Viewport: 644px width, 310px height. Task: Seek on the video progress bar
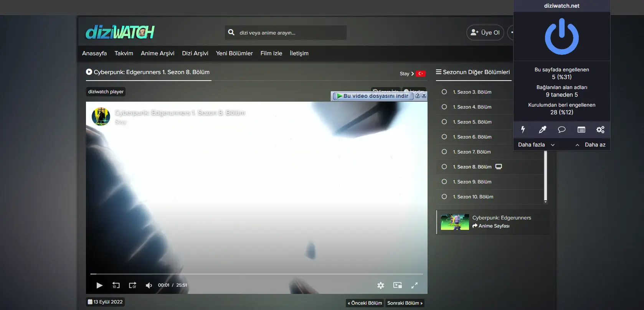257,274
